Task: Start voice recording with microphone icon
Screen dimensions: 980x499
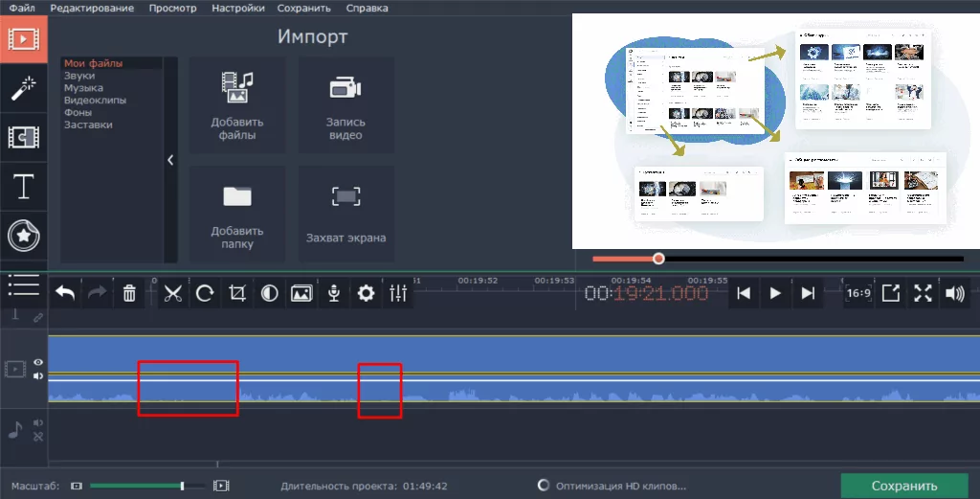Action: [x=334, y=293]
